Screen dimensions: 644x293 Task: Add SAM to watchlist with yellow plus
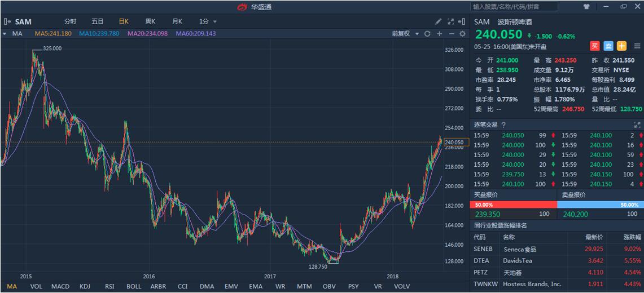pos(622,46)
